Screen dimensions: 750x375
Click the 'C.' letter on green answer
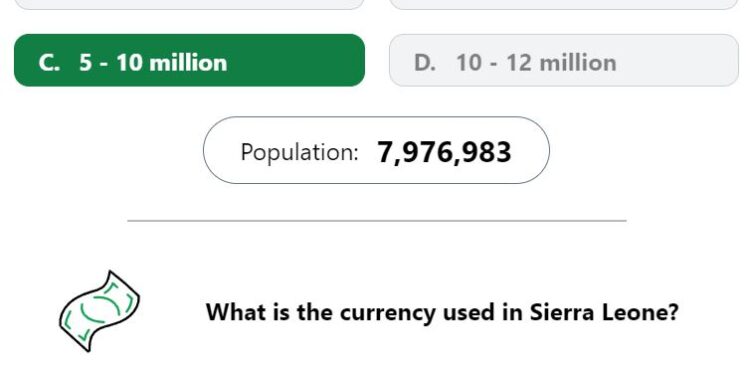[49, 63]
